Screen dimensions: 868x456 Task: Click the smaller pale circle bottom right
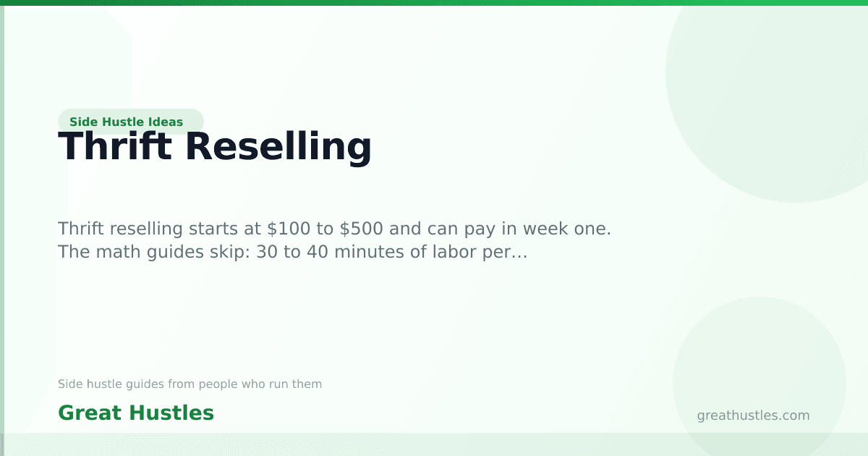[759, 376]
